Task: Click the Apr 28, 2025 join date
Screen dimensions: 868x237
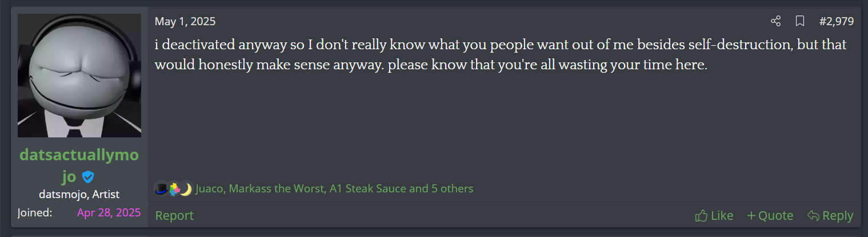Action: tap(109, 213)
